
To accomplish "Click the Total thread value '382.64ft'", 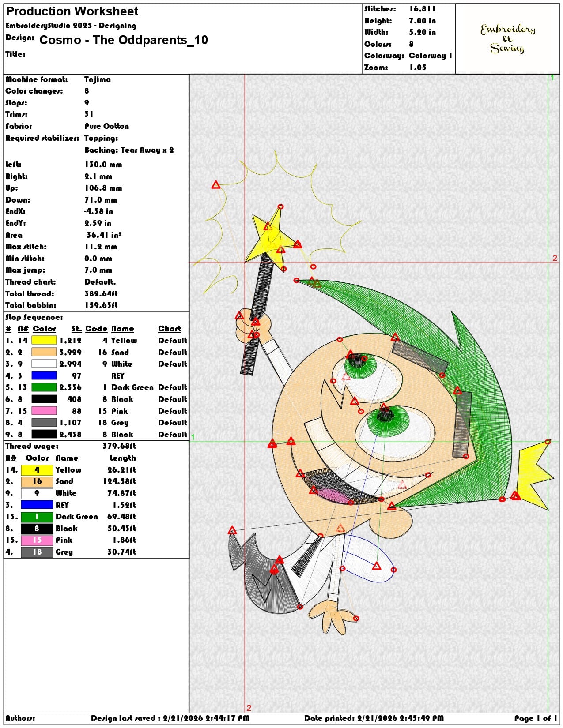I will [101, 294].
